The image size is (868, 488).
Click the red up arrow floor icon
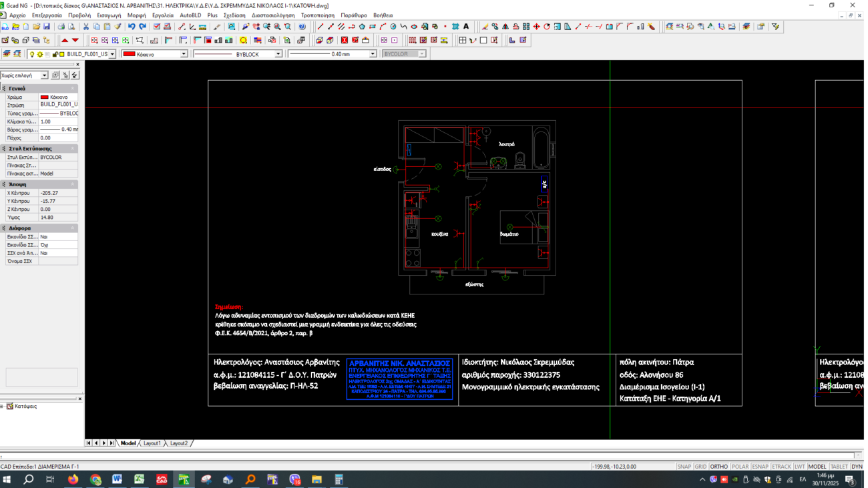pyautogui.click(x=65, y=41)
